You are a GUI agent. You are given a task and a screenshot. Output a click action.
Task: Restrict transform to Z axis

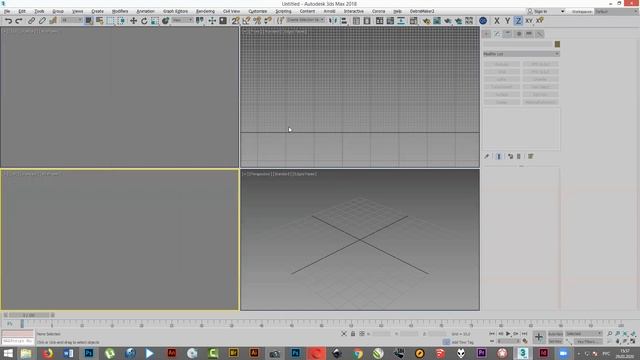pyautogui.click(x=518, y=20)
